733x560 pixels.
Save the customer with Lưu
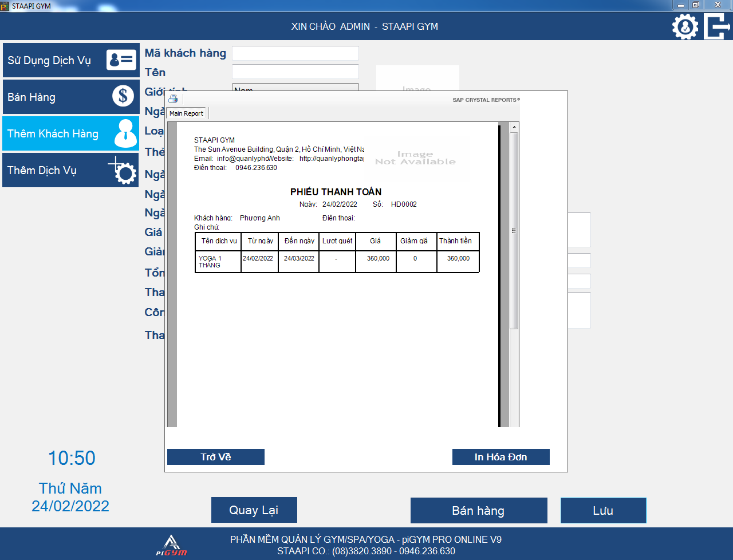[x=603, y=510]
